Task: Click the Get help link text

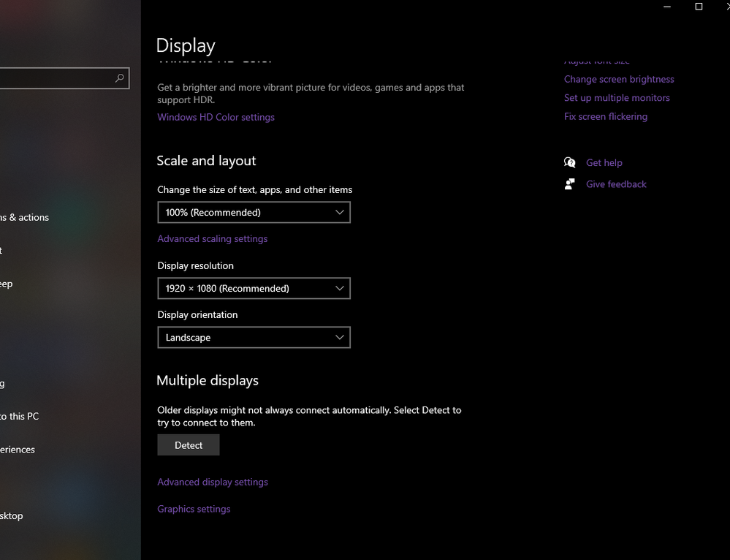Action: pos(604,162)
